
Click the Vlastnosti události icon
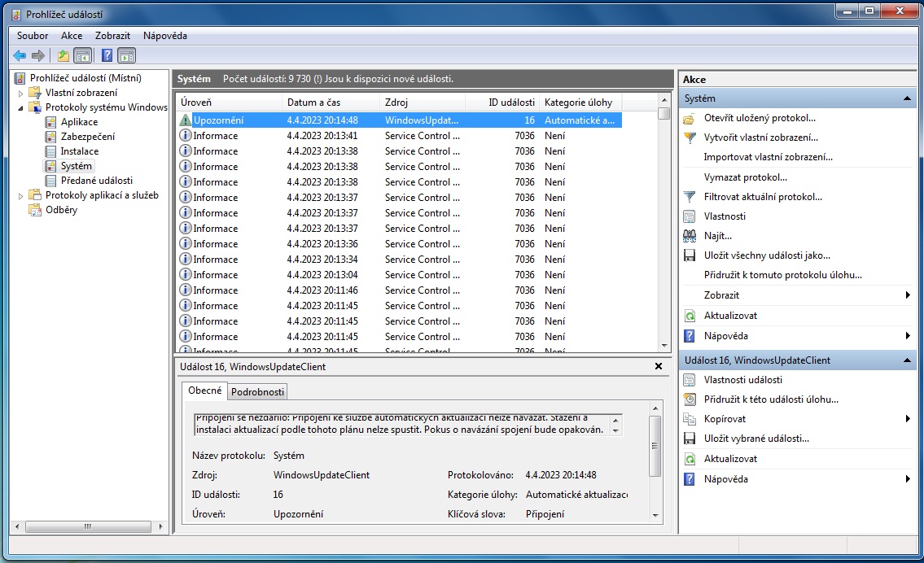click(x=690, y=380)
